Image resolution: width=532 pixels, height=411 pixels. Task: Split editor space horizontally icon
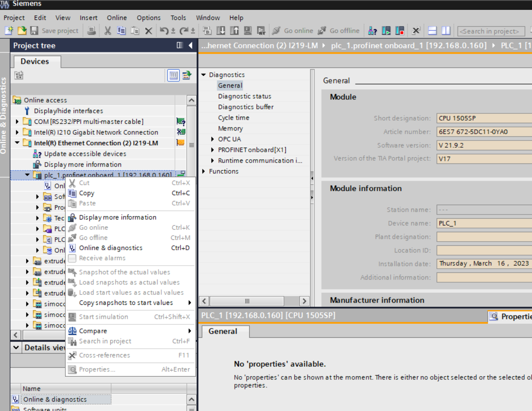(433, 31)
